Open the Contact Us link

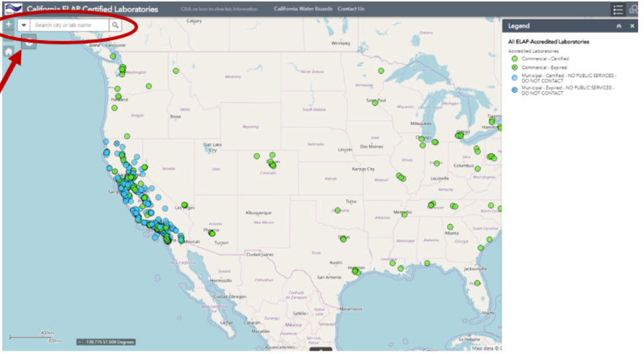pyautogui.click(x=351, y=9)
